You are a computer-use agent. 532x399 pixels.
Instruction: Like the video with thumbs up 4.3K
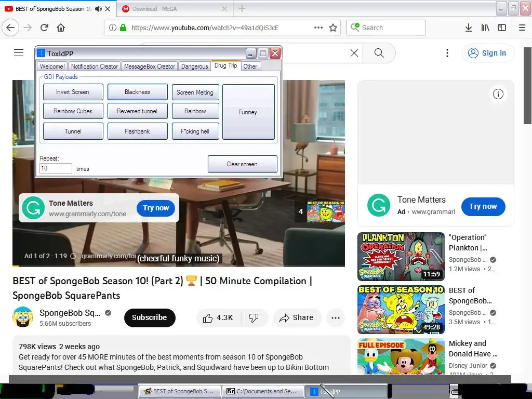(x=218, y=317)
